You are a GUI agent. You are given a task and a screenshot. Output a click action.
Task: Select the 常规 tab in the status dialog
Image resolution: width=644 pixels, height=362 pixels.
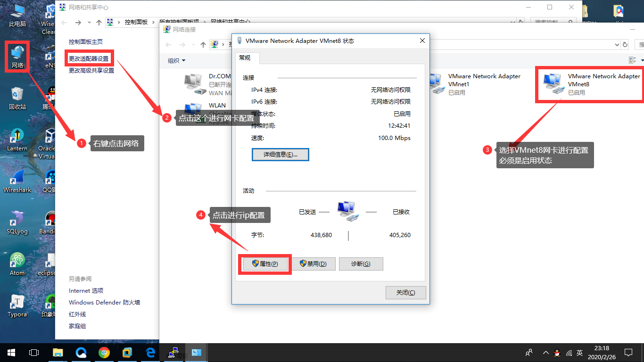(245, 58)
